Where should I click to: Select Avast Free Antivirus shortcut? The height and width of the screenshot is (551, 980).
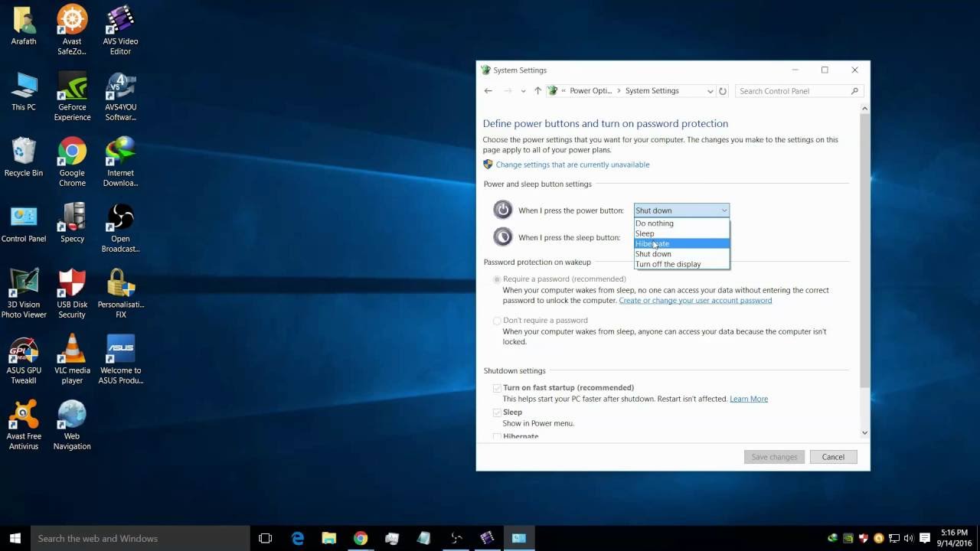24,425
